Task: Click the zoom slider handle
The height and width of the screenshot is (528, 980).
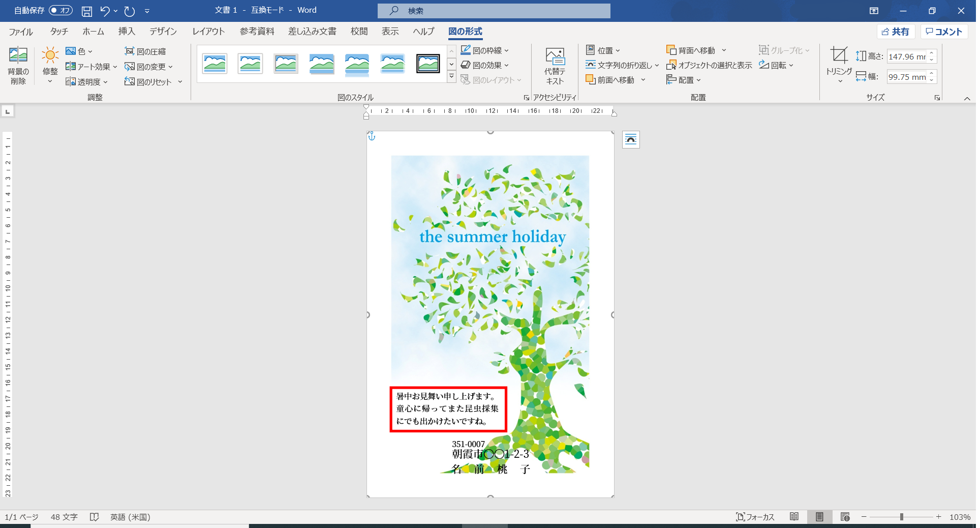Action: [901, 517]
